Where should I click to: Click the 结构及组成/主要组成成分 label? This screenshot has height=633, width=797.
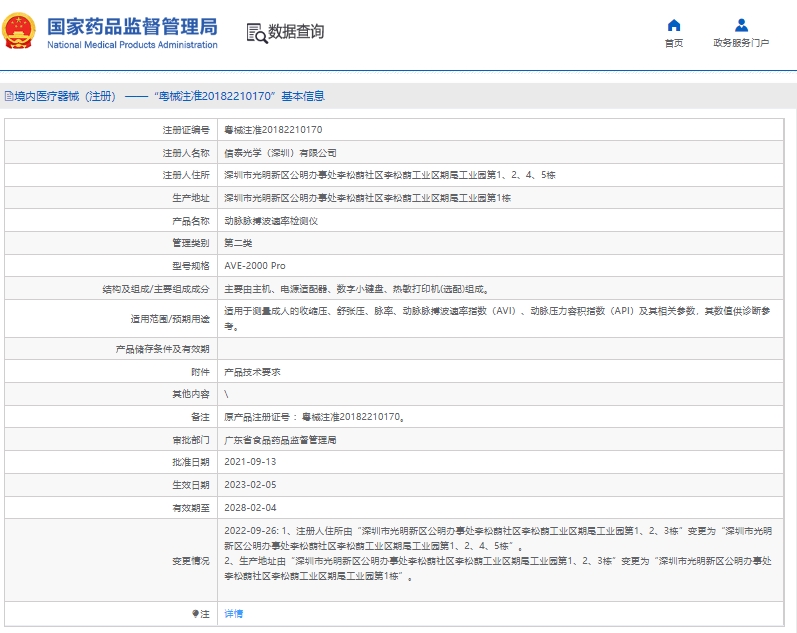tap(156, 289)
